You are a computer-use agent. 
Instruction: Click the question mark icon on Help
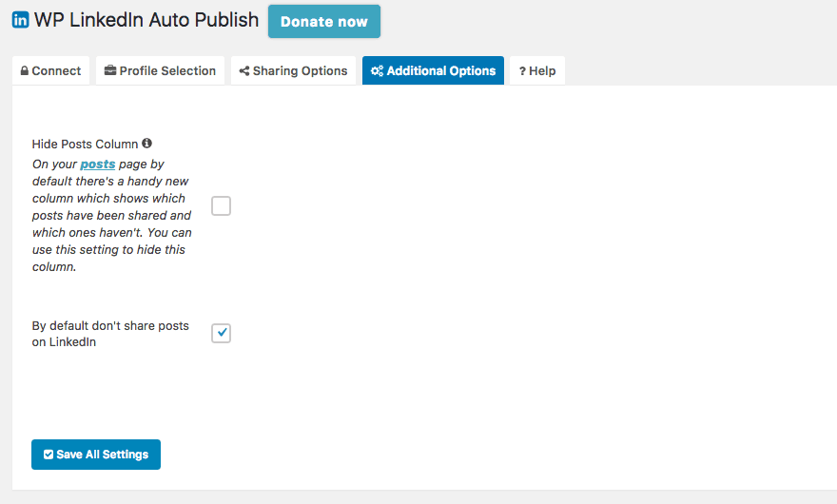tap(522, 71)
